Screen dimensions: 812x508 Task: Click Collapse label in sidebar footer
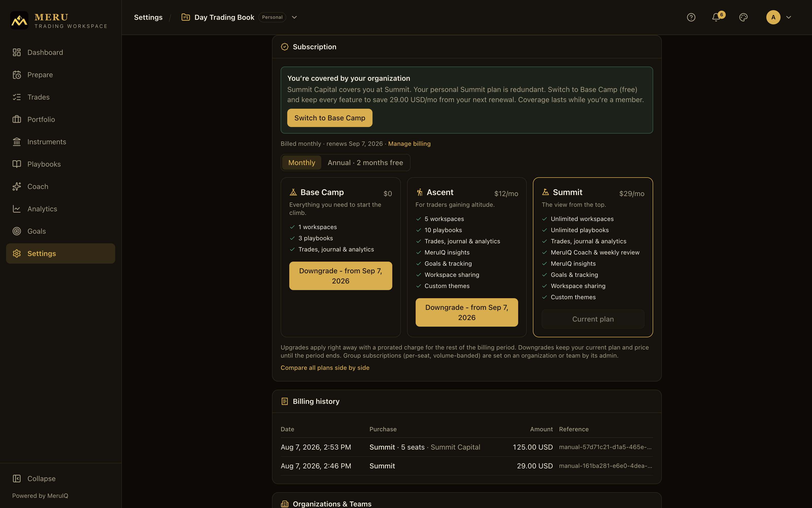(x=41, y=479)
